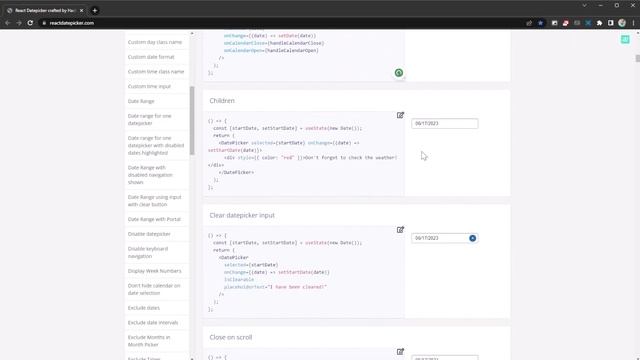Image resolution: width=640 pixels, height=360 pixels.
Task: Click the address bar URL reactdatepicker.com
Action: 71,23
